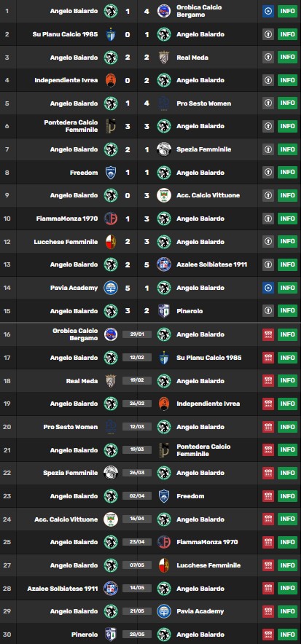Click the Acc. Calcio Vittuone badge in match 9
The height and width of the screenshot is (644, 304).
[164, 195]
